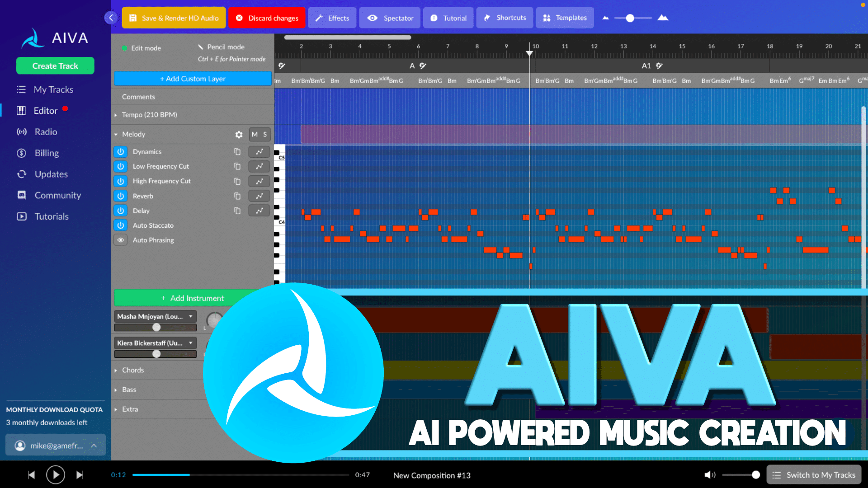Open the Effects panel
Viewport: 868px width, 488px height.
(331, 18)
